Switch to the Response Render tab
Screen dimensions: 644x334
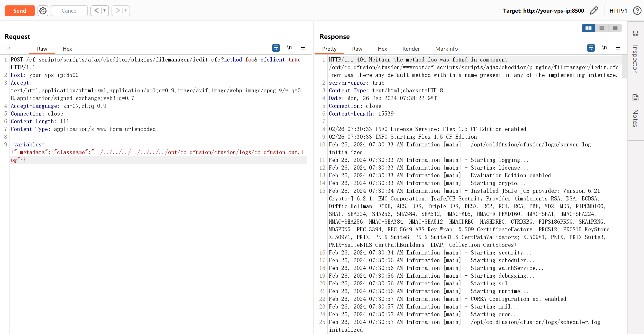tap(411, 49)
